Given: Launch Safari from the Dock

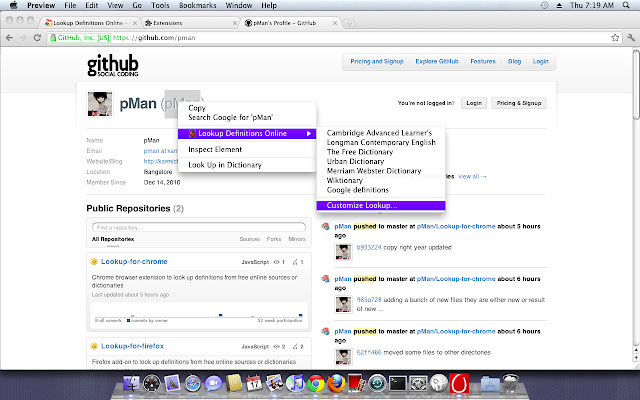Looking at the screenshot, I should (x=193, y=384).
